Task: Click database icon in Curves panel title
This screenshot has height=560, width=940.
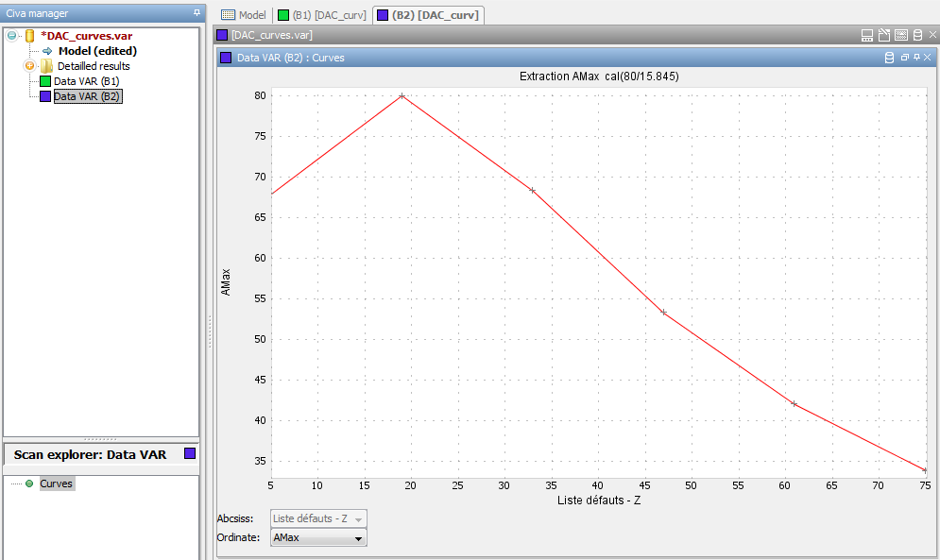Action: coord(888,58)
